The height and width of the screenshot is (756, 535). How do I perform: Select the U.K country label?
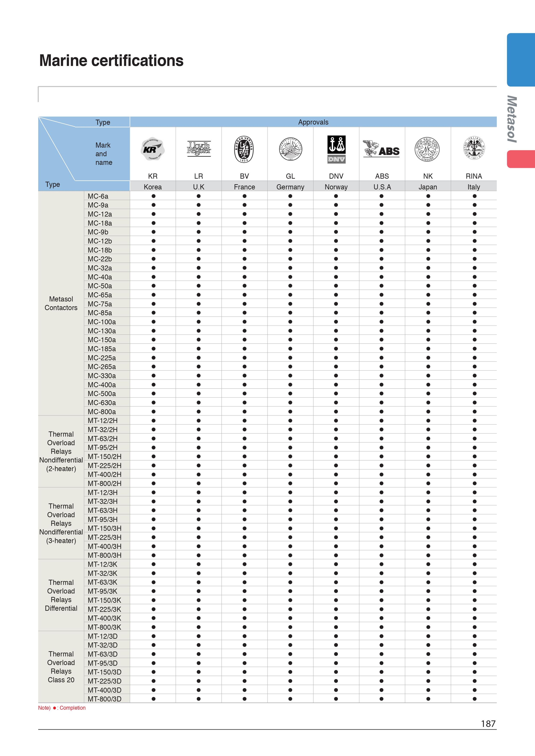coord(199,187)
